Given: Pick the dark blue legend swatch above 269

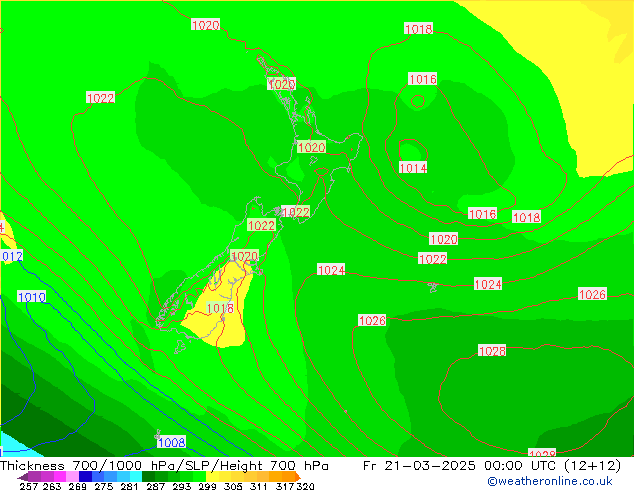Looking at the screenshot, I should coord(85,476).
